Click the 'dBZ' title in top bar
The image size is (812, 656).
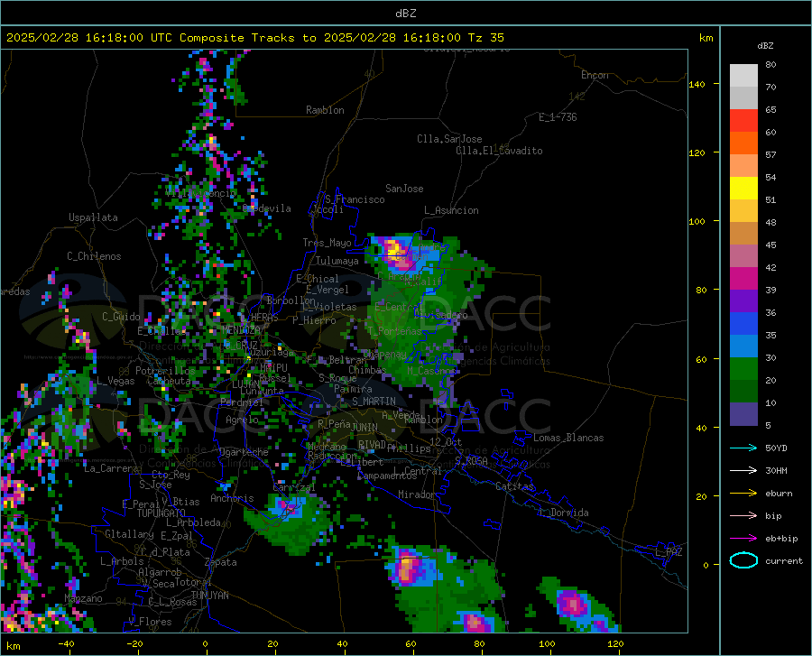coord(405,14)
